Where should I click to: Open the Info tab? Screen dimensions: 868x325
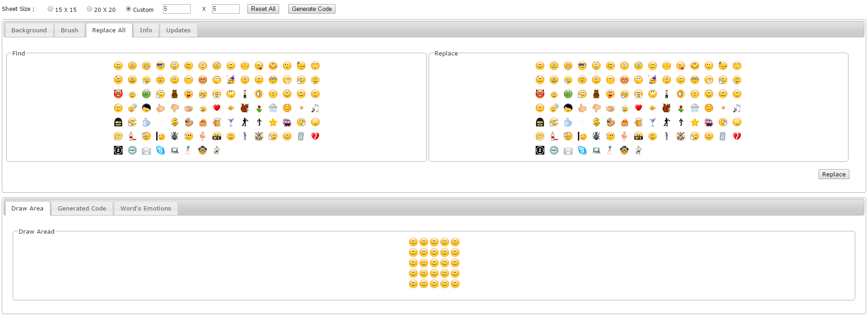(x=146, y=30)
